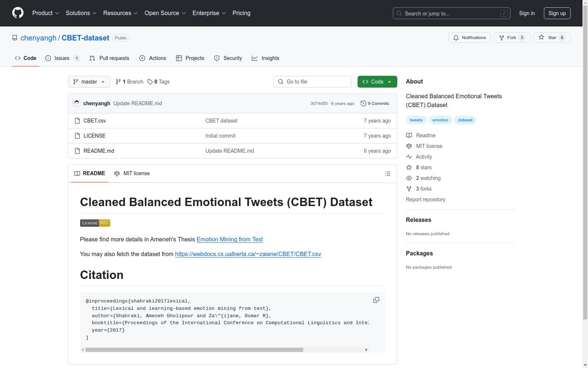This screenshot has height=368, width=588.
Task: Open the CBET.csv file
Action: tap(95, 121)
